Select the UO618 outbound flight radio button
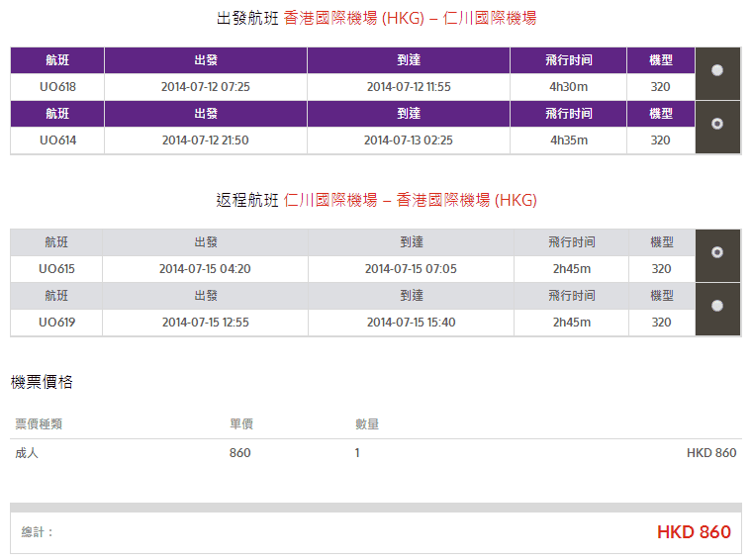This screenshot has height=560, width=752. coord(717,70)
